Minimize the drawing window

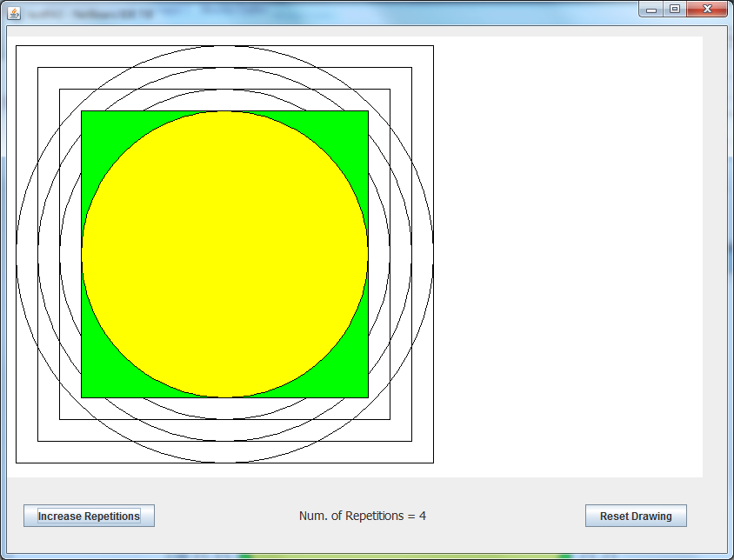(x=651, y=9)
